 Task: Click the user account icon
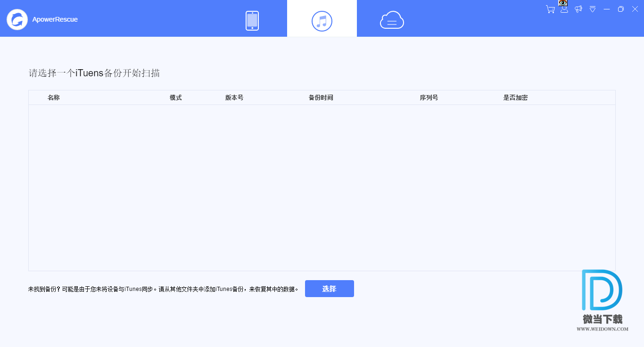(x=564, y=9)
